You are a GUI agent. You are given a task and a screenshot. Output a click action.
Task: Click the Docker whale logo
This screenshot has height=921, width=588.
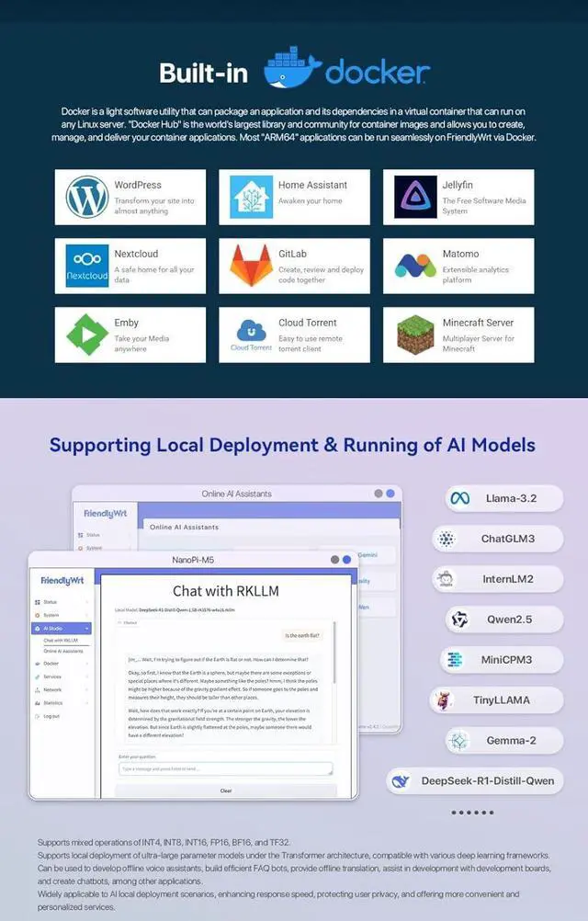click(292, 67)
